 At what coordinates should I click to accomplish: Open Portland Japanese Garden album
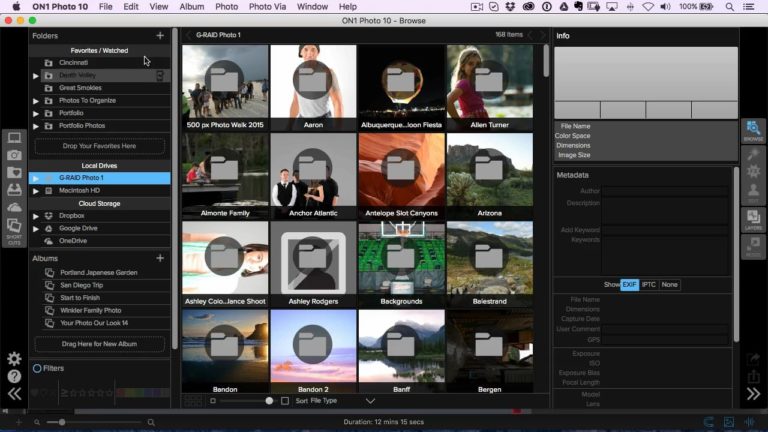tap(99, 272)
